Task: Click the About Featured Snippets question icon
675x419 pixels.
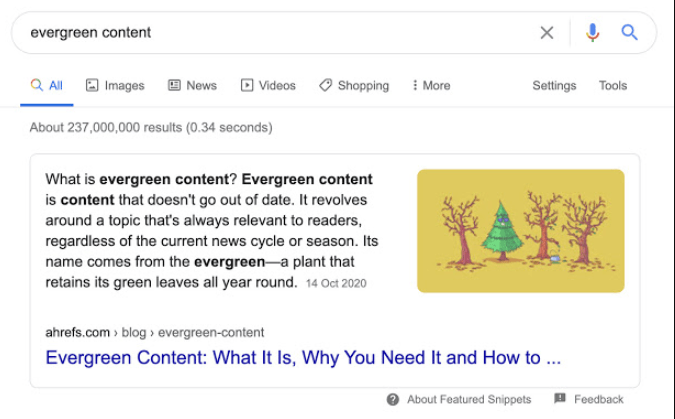Action: coord(393,399)
